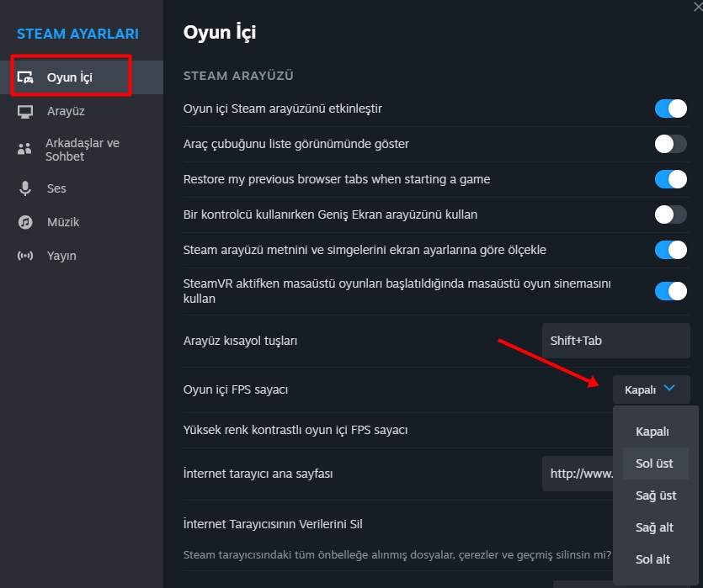Image resolution: width=703 pixels, height=588 pixels.
Task: Click the Yüksek renk kontrastlı FPS sayacı label
Action: [x=296, y=431]
